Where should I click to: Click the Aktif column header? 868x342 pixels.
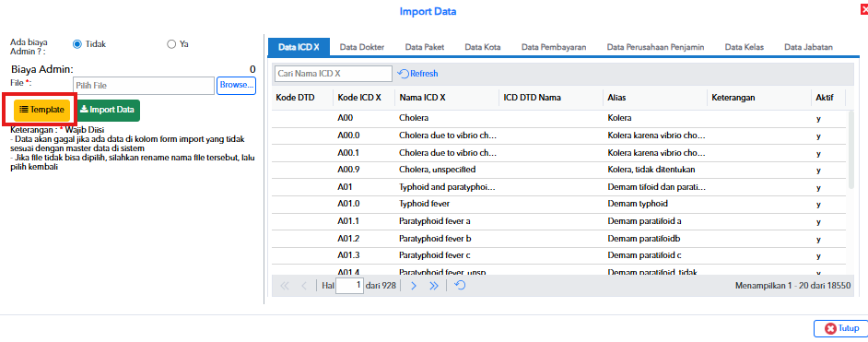click(828, 98)
